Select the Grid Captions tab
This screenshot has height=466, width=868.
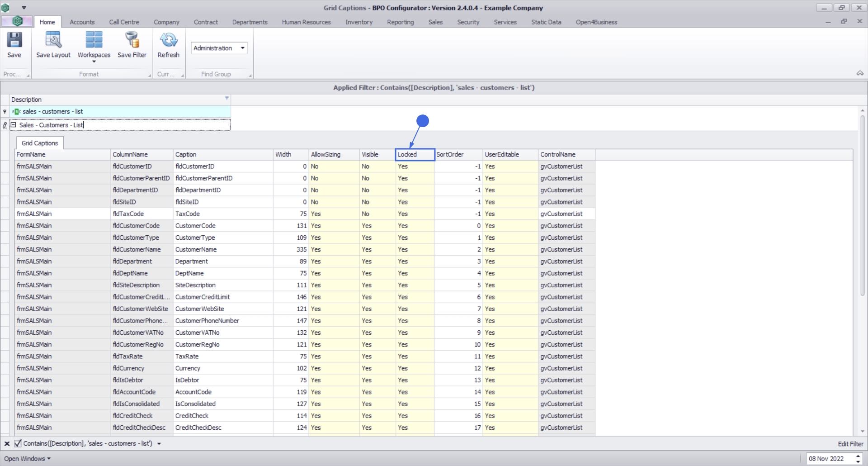tap(40, 143)
